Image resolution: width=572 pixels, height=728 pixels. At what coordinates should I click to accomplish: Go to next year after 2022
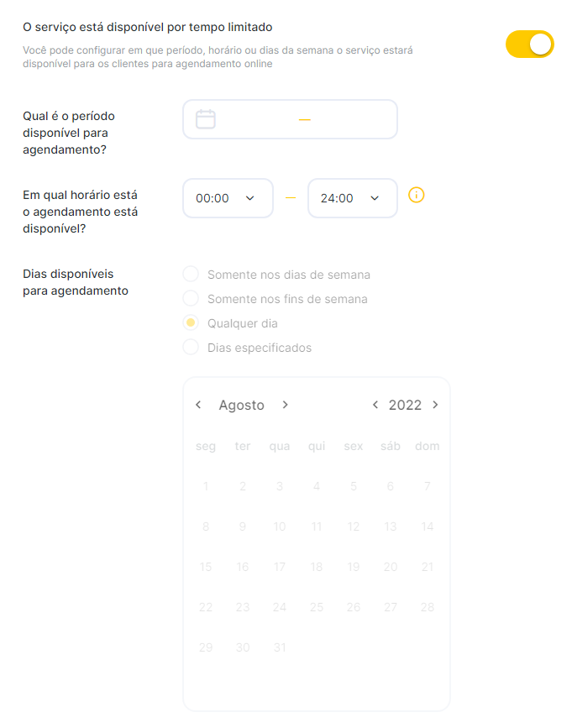tap(435, 405)
